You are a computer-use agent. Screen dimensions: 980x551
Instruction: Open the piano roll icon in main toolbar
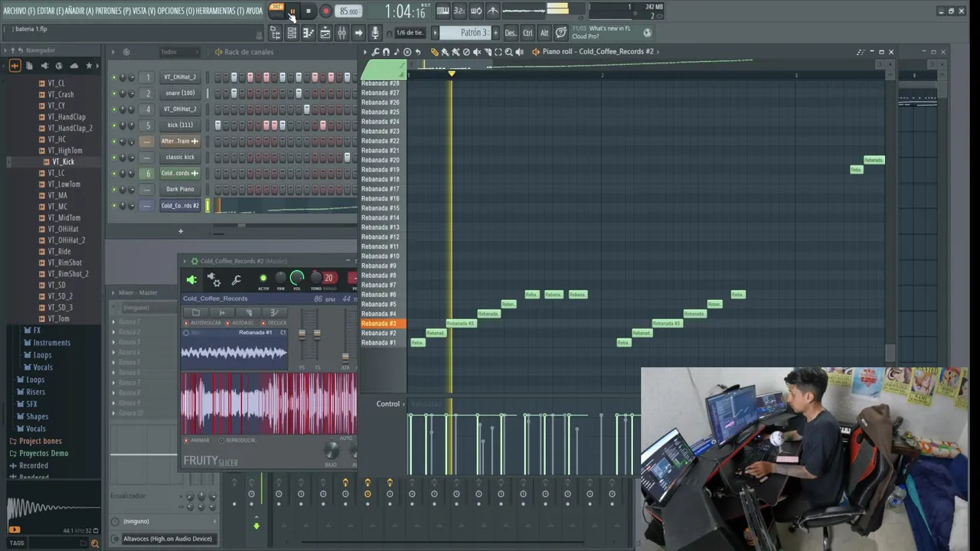tap(308, 33)
